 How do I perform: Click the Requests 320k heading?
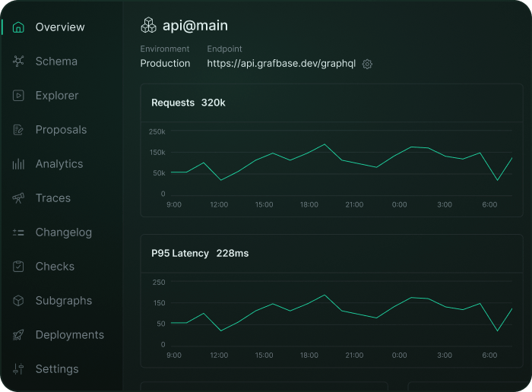tap(188, 103)
